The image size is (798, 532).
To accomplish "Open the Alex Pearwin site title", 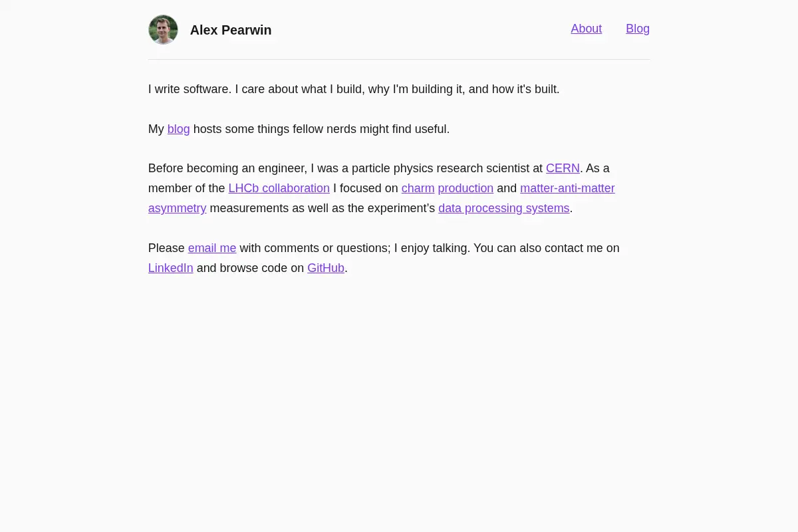I will click(x=231, y=30).
